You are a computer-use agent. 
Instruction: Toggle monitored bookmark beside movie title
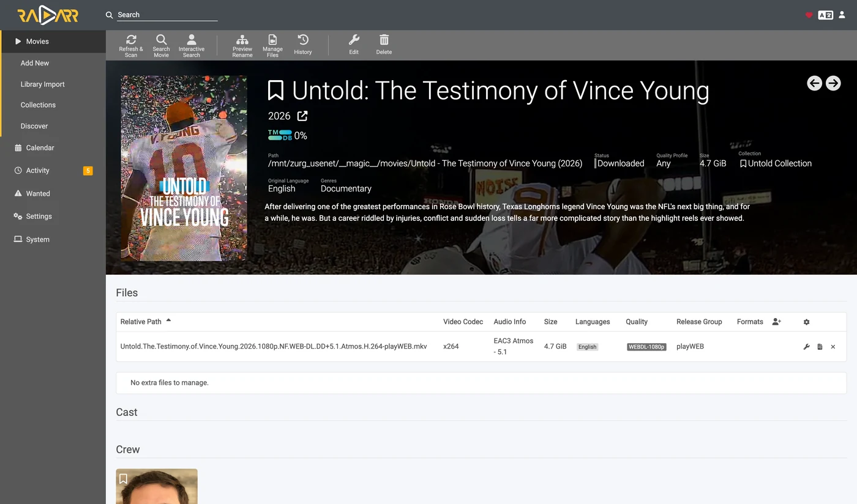pyautogui.click(x=276, y=91)
